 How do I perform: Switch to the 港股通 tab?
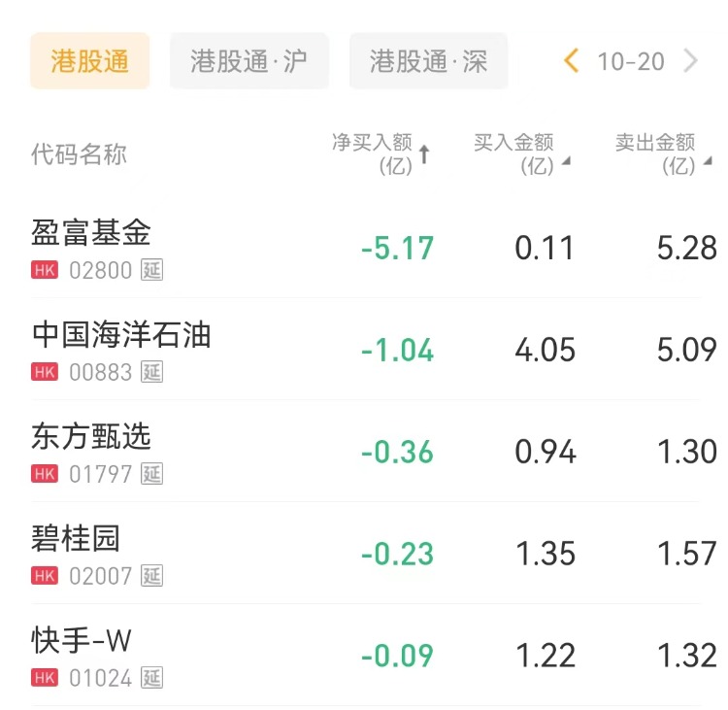pyautogui.click(x=90, y=61)
